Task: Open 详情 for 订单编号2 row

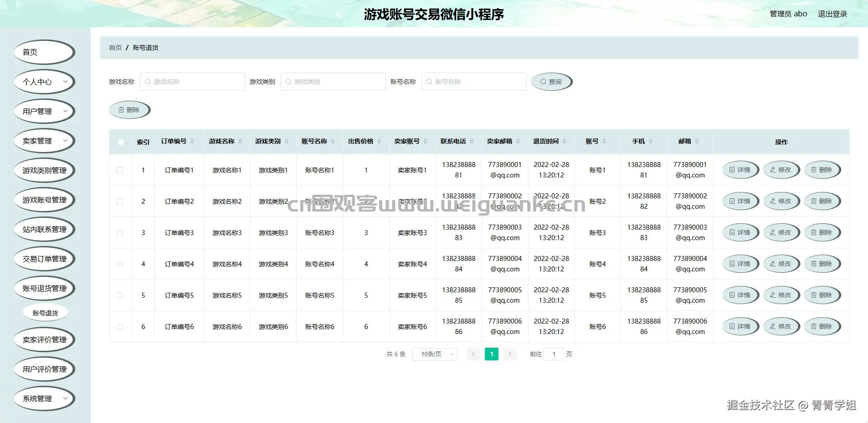Action: (x=740, y=201)
